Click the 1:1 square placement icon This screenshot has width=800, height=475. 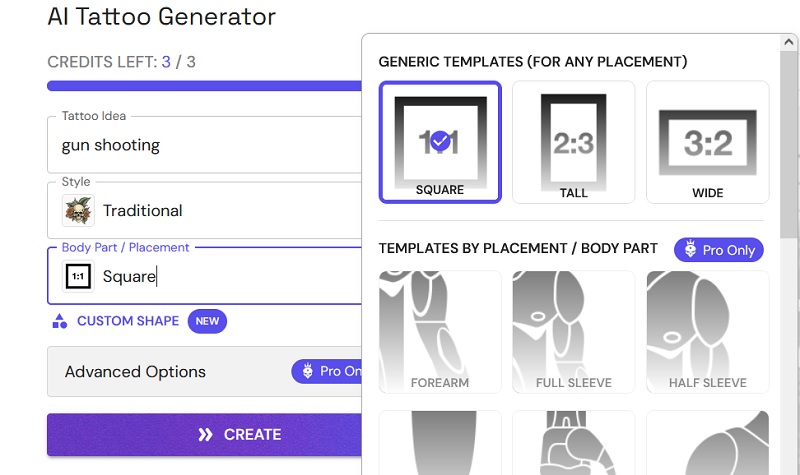78,276
